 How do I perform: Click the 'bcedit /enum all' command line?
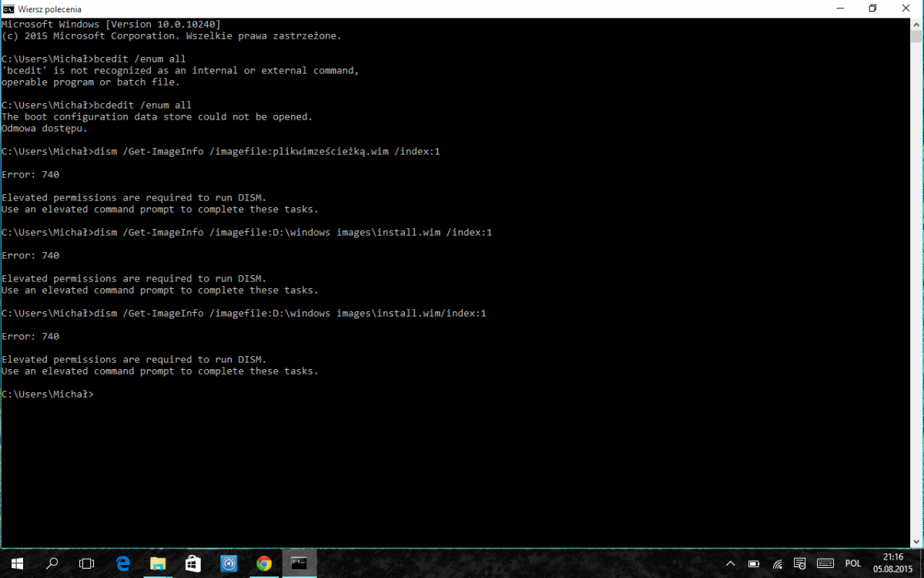coord(94,59)
